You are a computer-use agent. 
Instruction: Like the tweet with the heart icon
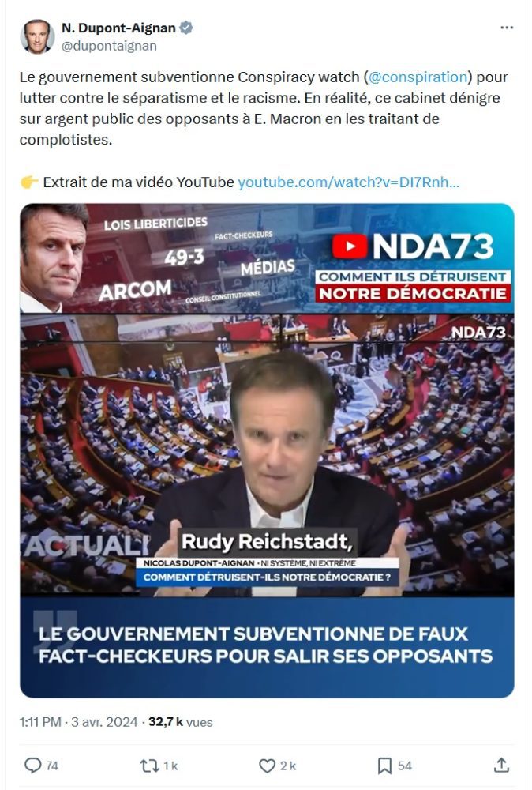click(x=267, y=766)
